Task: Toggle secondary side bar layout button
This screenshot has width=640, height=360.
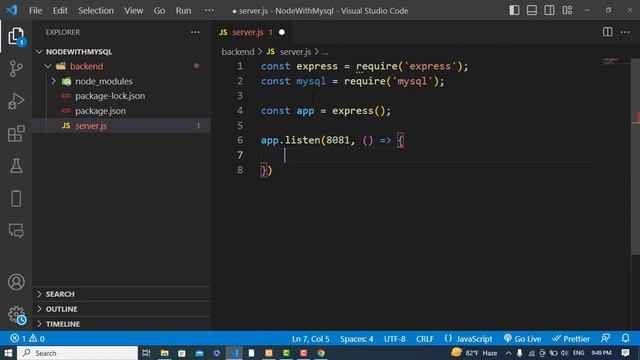Action: coord(549,10)
